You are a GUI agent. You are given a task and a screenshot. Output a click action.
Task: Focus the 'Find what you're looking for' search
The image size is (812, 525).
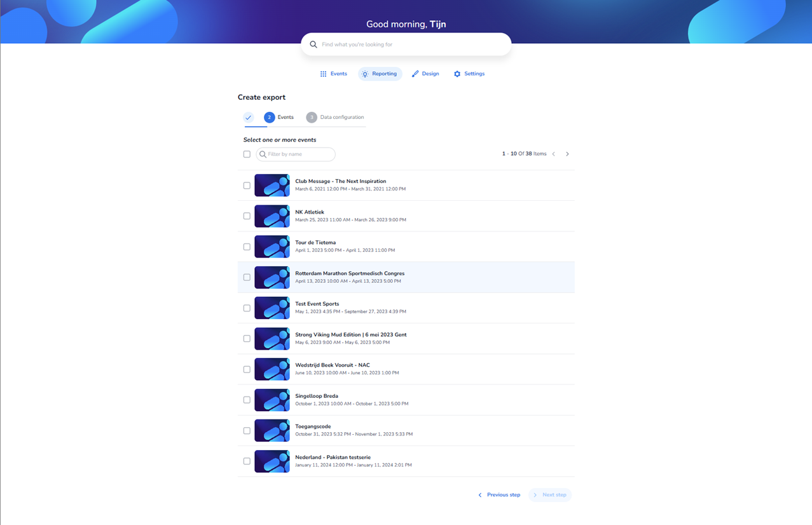point(410,44)
